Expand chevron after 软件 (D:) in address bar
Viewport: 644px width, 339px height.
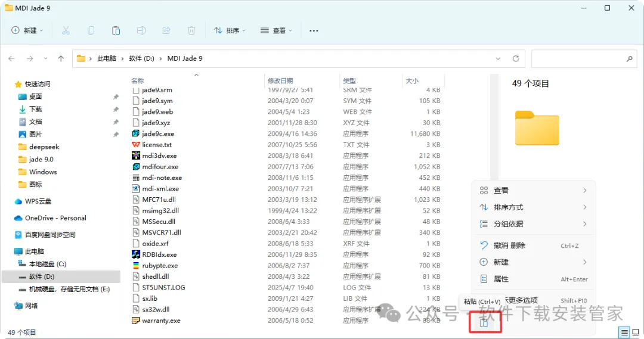click(160, 59)
